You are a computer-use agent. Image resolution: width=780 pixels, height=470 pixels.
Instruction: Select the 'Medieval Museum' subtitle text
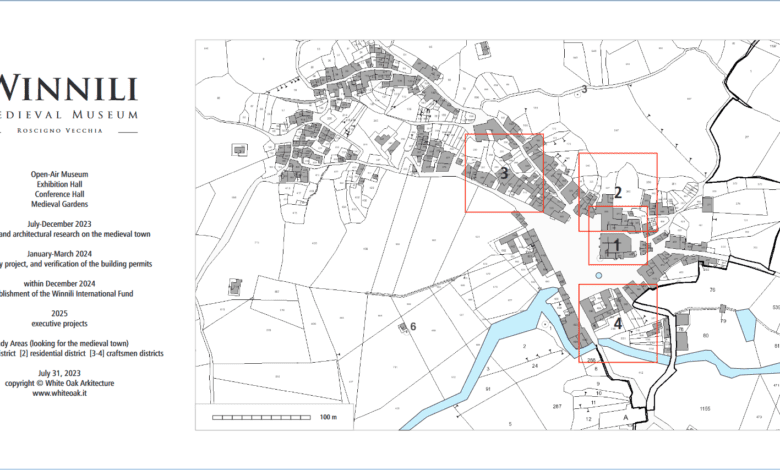(69, 115)
